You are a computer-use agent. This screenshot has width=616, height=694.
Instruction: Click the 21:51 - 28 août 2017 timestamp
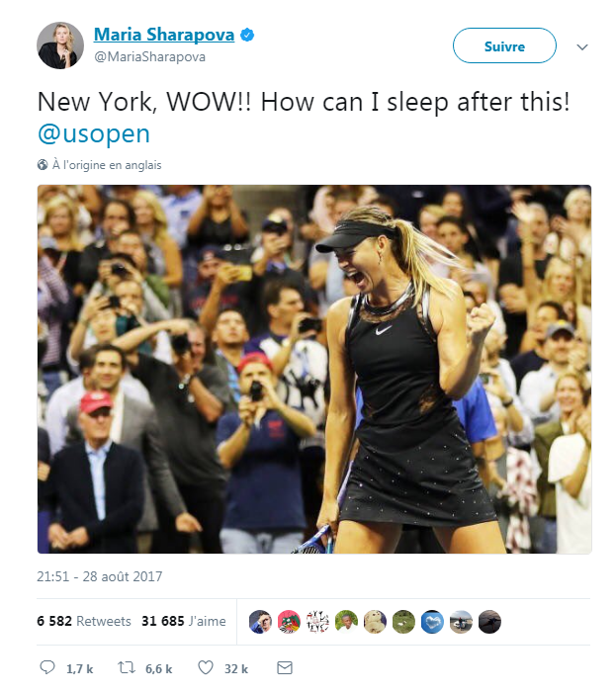[x=100, y=576]
